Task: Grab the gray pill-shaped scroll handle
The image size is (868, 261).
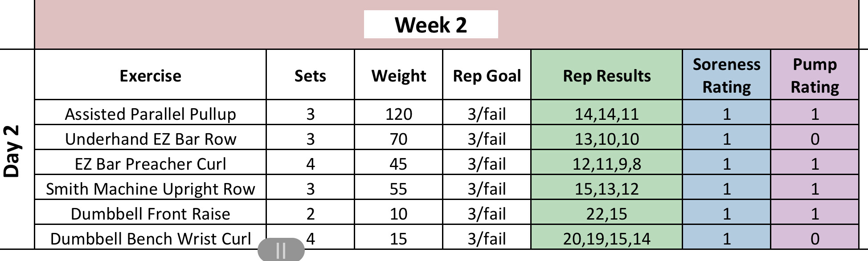Action: pos(281,250)
